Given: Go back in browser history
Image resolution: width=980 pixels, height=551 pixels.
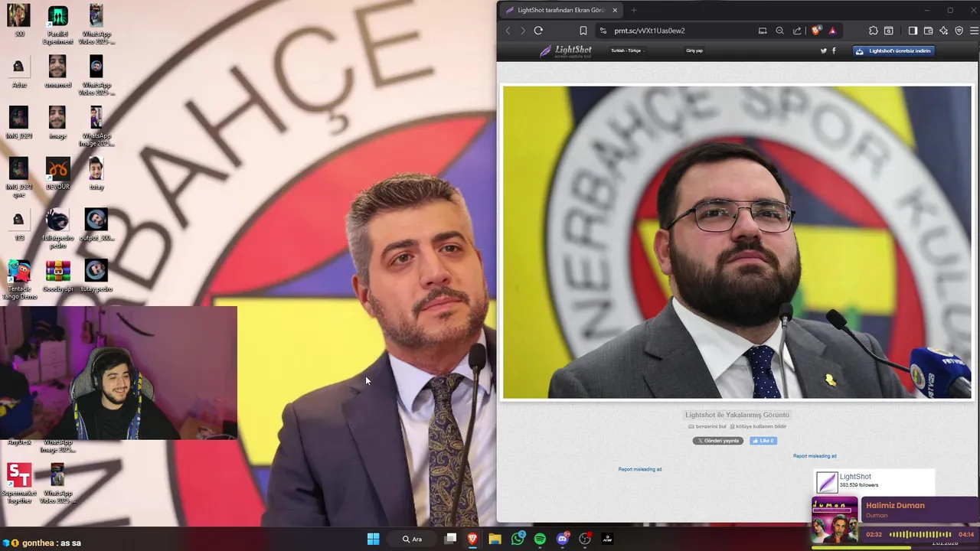Looking at the screenshot, I should tap(508, 31).
